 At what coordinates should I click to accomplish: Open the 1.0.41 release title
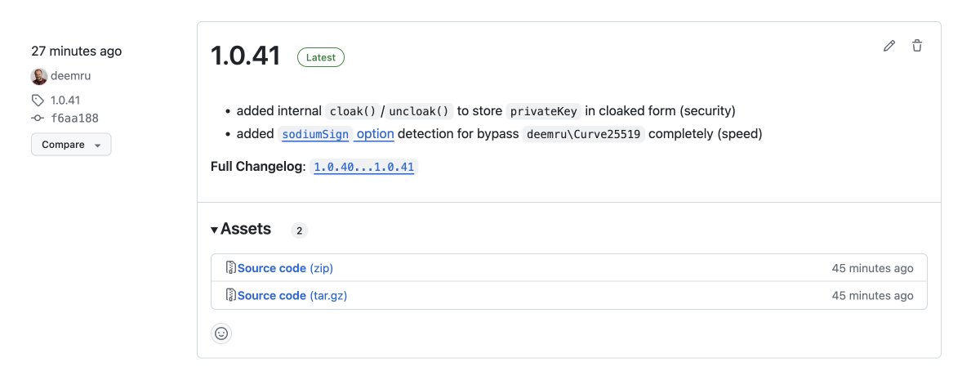click(x=246, y=56)
